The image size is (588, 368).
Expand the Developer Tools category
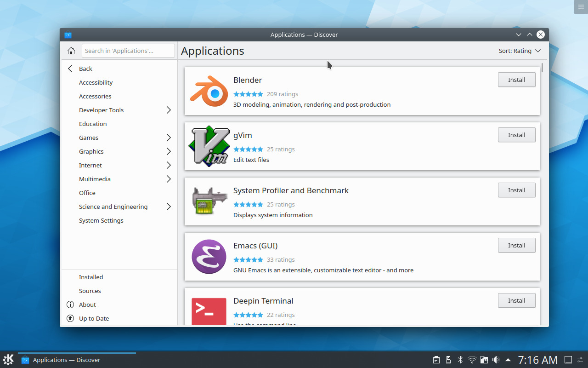[168, 110]
